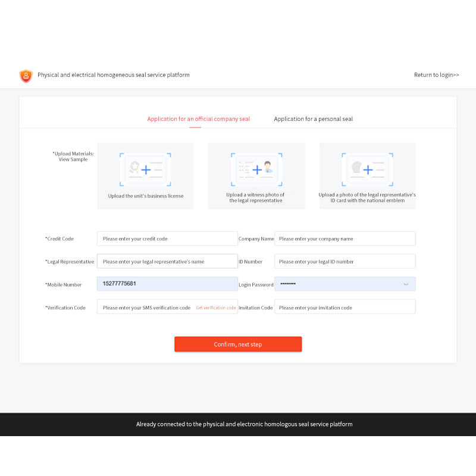Screen dimensions: 476x476
Task: Click the Invitation Code input field
Action: tap(345, 308)
